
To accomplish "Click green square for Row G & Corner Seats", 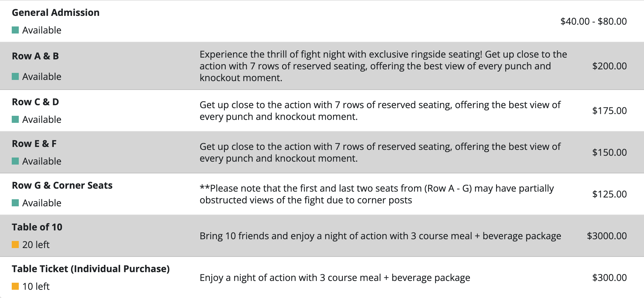I will [15, 203].
